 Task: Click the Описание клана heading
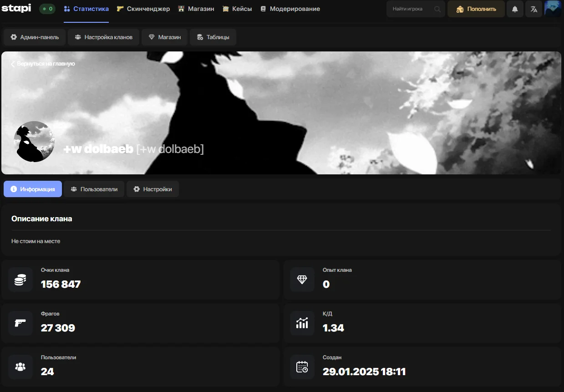click(x=41, y=219)
